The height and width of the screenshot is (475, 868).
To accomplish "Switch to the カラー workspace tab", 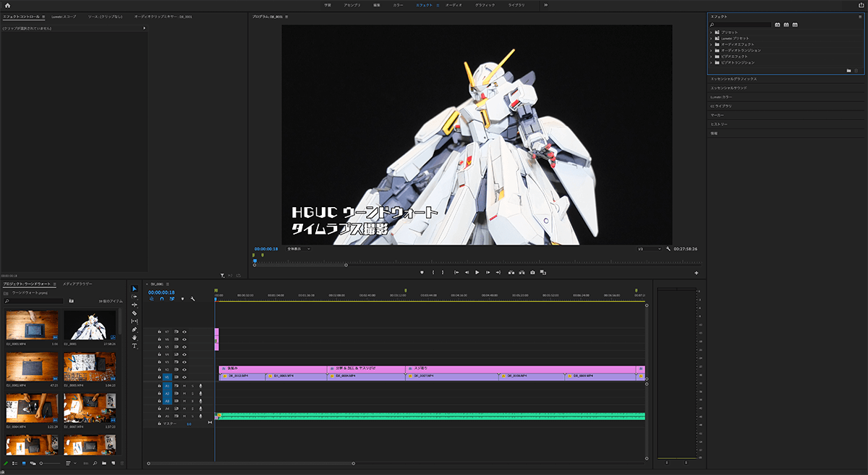I will (x=399, y=5).
